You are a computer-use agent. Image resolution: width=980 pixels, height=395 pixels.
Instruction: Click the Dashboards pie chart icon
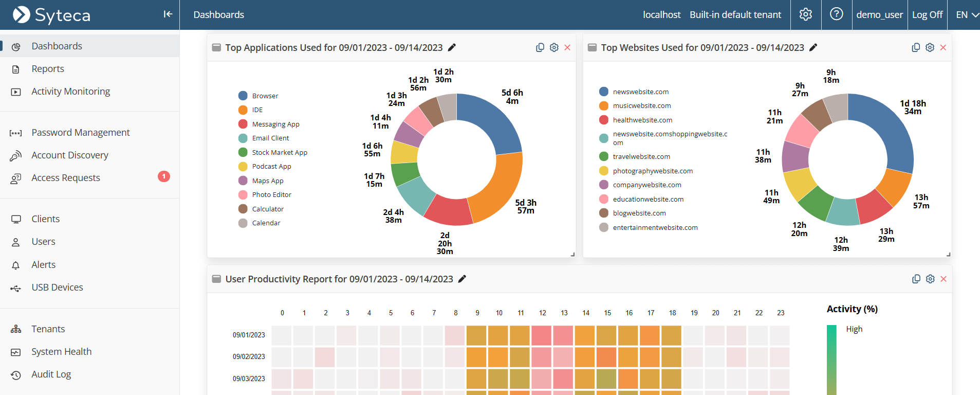click(x=16, y=47)
